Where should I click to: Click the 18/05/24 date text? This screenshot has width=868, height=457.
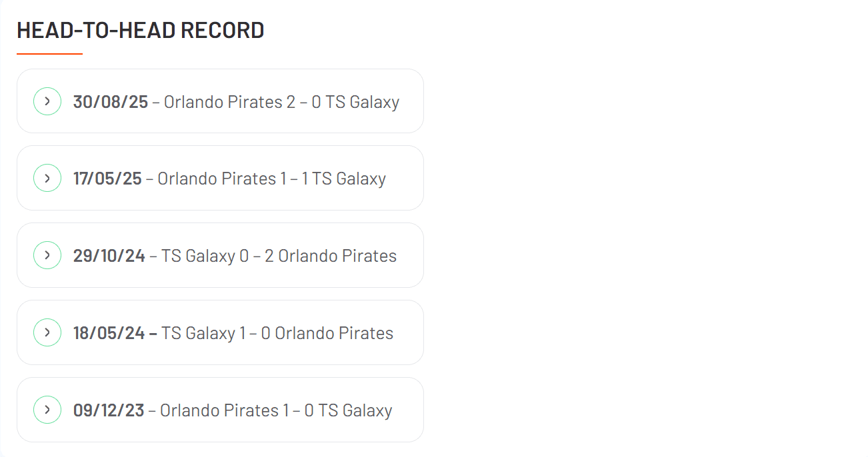[109, 333]
